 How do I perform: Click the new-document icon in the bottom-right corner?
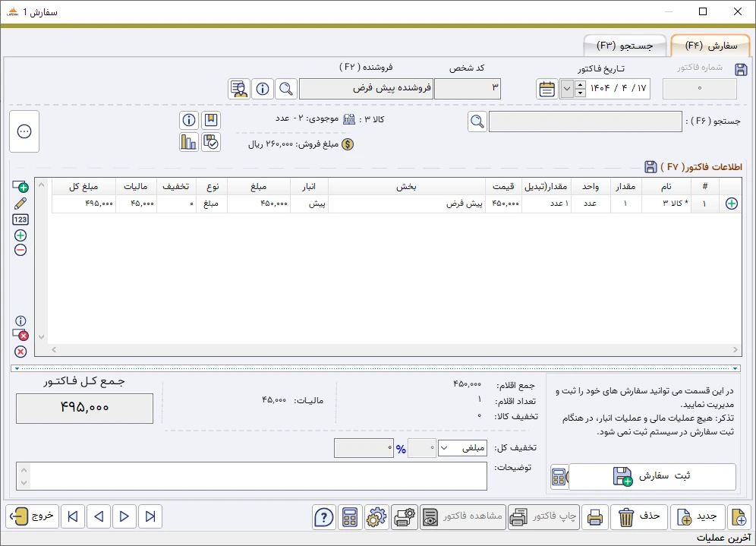(x=739, y=517)
